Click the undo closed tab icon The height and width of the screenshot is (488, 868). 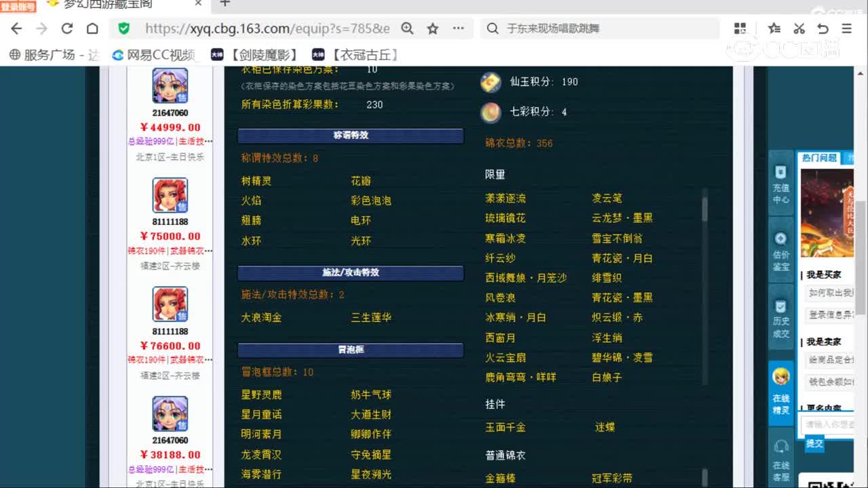click(823, 28)
